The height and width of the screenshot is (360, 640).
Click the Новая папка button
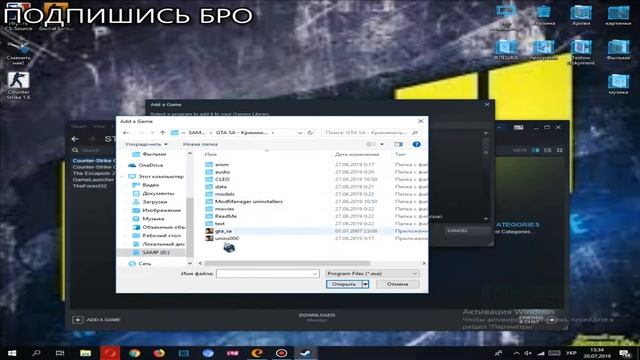point(200,144)
